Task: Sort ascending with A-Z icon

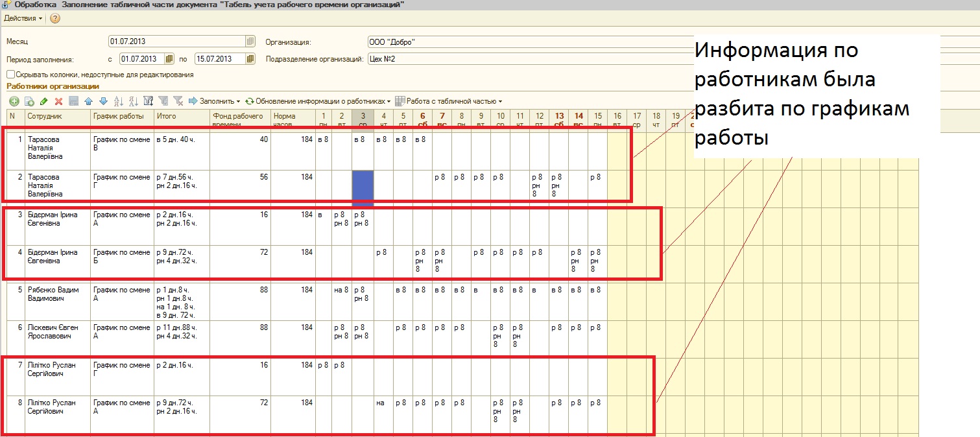Action: (x=118, y=101)
